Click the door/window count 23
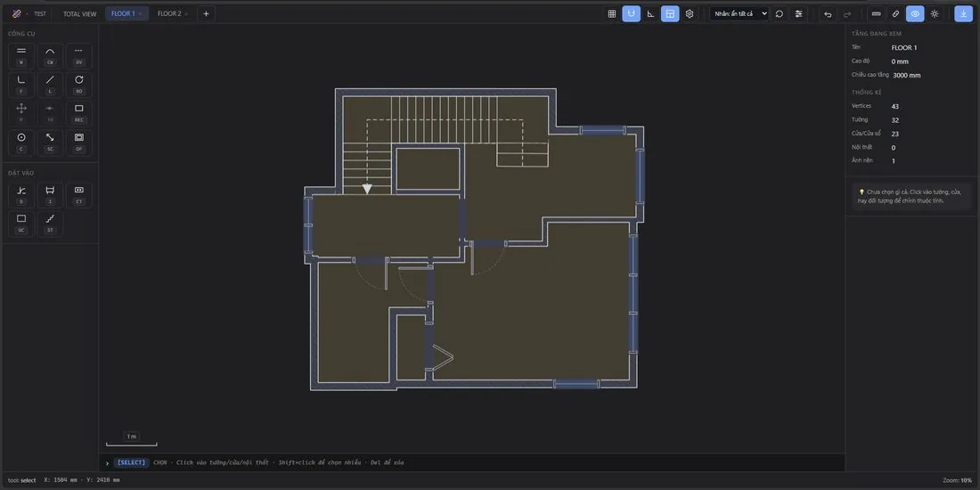This screenshot has height=490, width=980. click(x=895, y=134)
